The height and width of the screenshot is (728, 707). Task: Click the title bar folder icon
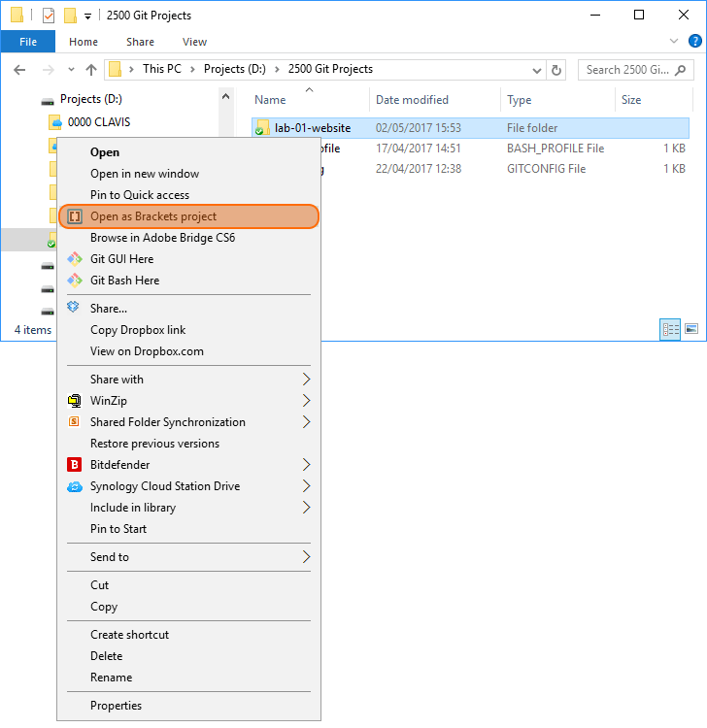[17, 15]
